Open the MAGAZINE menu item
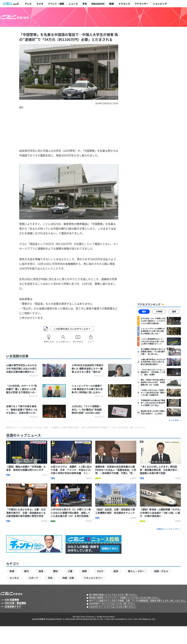Screen dimensions: 187x644 [98, 4]
